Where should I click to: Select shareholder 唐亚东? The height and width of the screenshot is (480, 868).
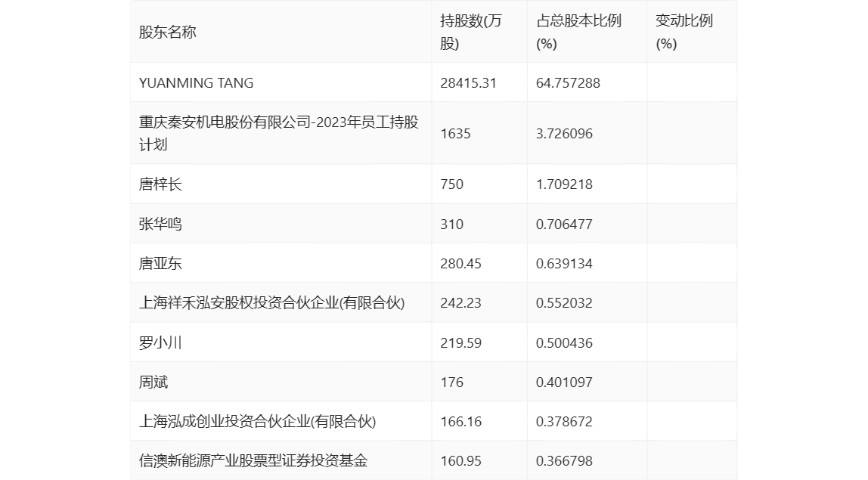click(160, 264)
